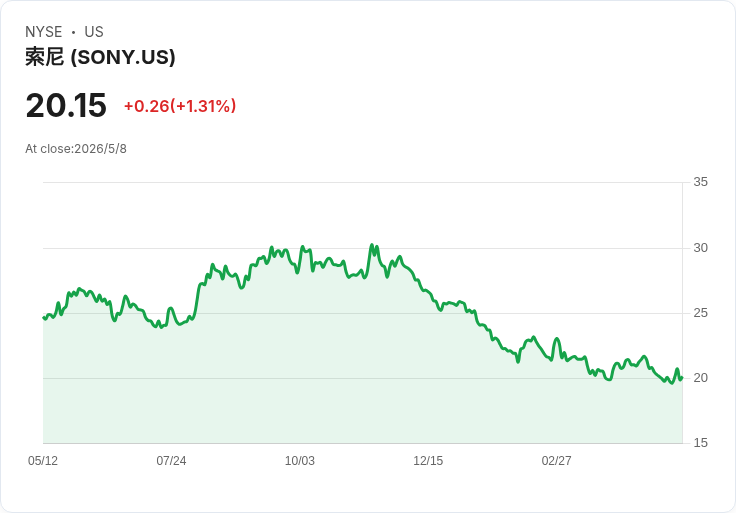Viewport: 736px width, 513px height.
Task: Click the current price 20.15
Action: 66,105
